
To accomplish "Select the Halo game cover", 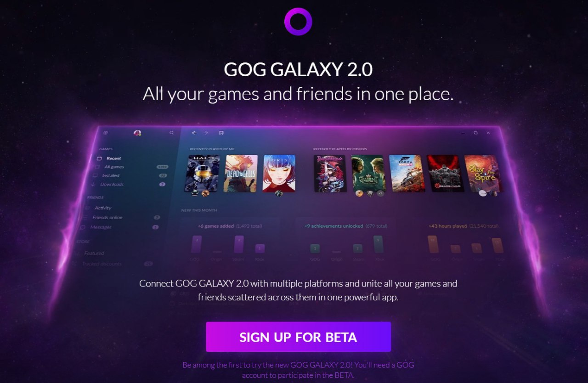I will [x=203, y=173].
